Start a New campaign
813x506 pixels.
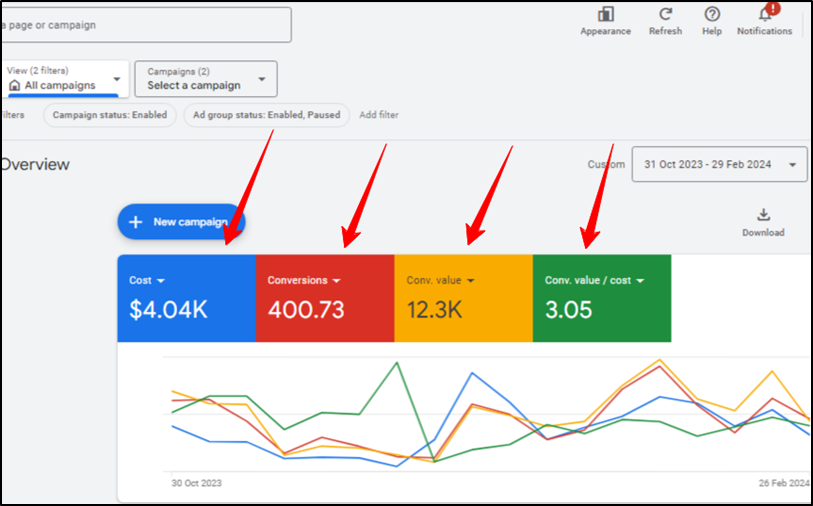[181, 222]
